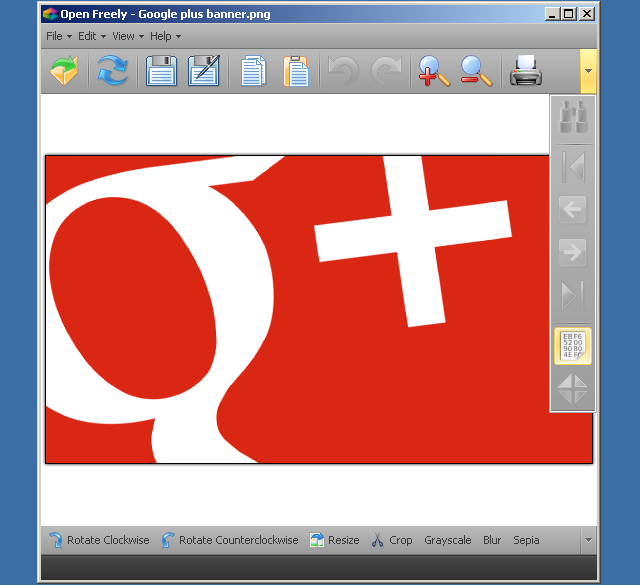Viewport: 640px width, 585px height.
Task: Open the View menu
Action: coord(128,36)
